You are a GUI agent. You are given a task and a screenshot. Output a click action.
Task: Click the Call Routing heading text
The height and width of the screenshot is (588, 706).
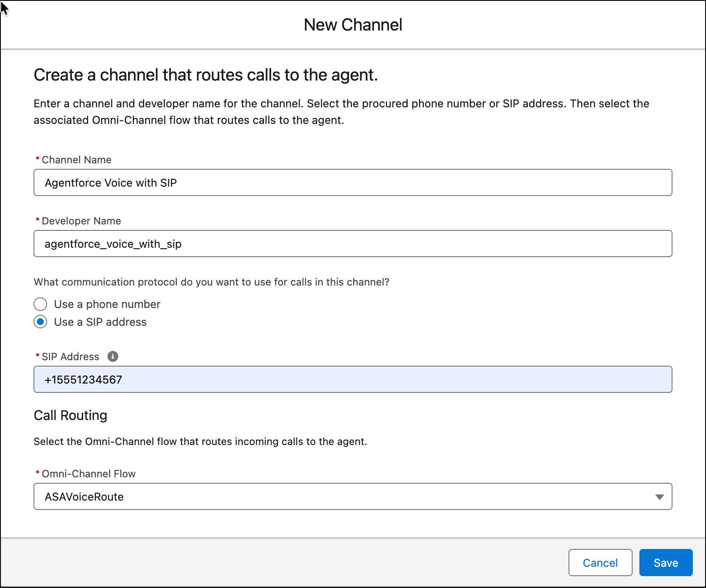point(70,415)
